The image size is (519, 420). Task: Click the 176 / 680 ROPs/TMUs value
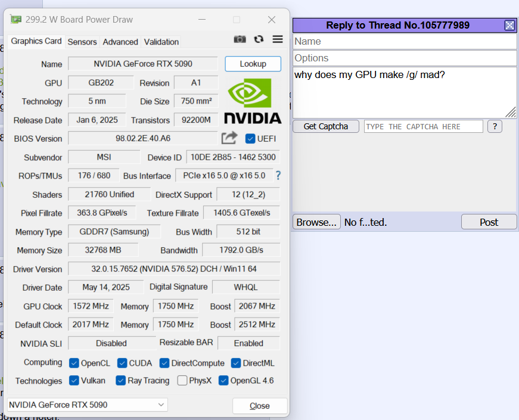pyautogui.click(x=94, y=176)
